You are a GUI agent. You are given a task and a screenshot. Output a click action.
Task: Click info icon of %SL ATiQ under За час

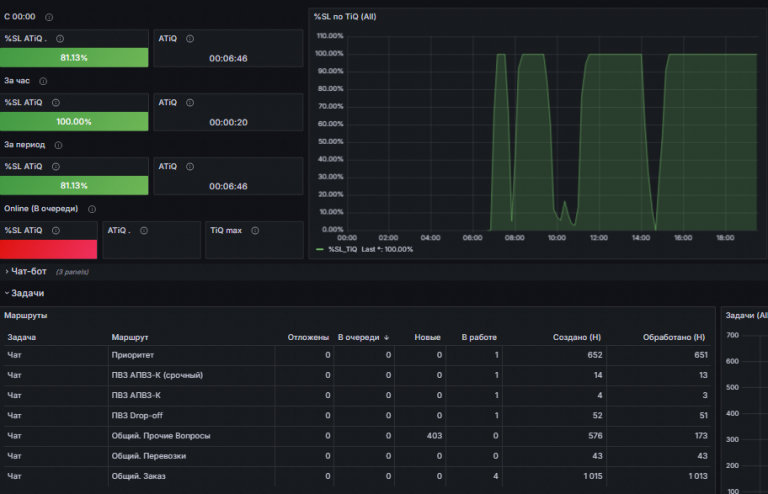(x=56, y=103)
